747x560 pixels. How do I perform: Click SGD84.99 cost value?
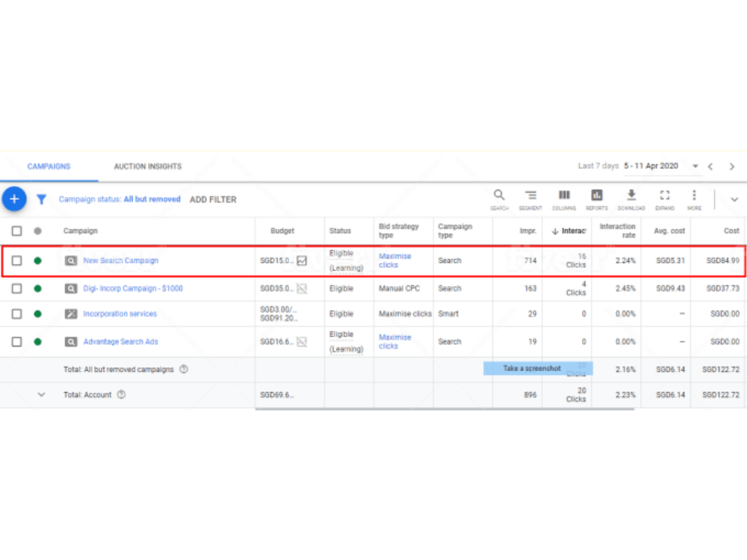(722, 261)
